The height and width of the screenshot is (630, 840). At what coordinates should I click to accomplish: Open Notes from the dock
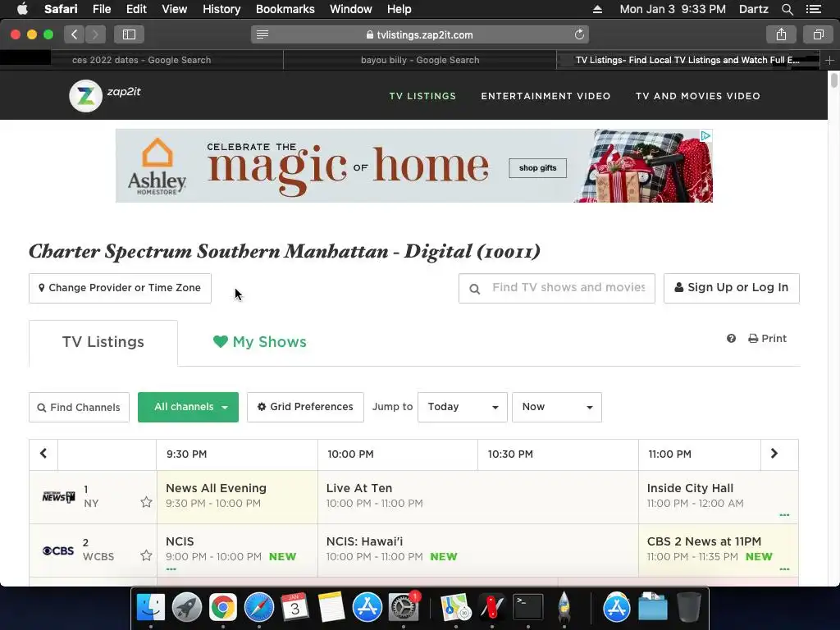[331, 608]
